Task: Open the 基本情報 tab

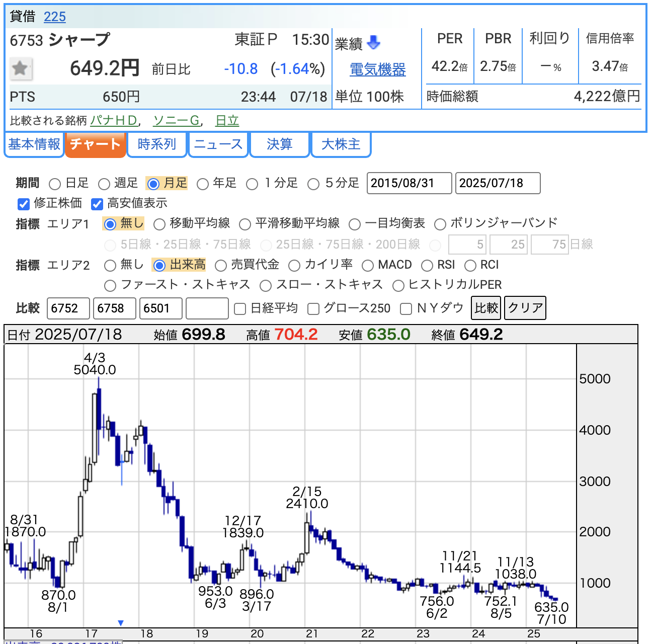Action: (34, 145)
